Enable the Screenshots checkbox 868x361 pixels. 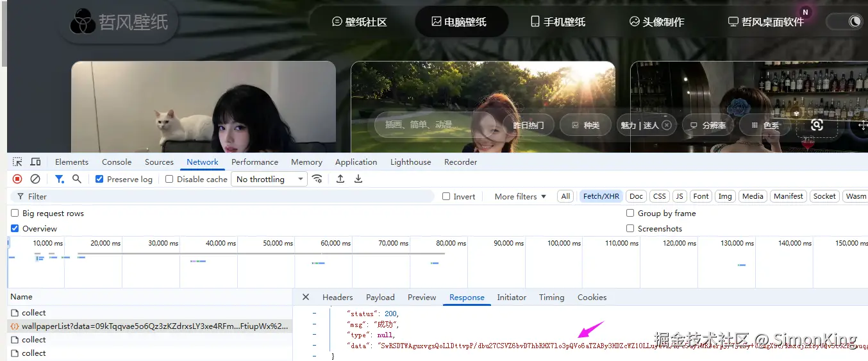pos(630,228)
